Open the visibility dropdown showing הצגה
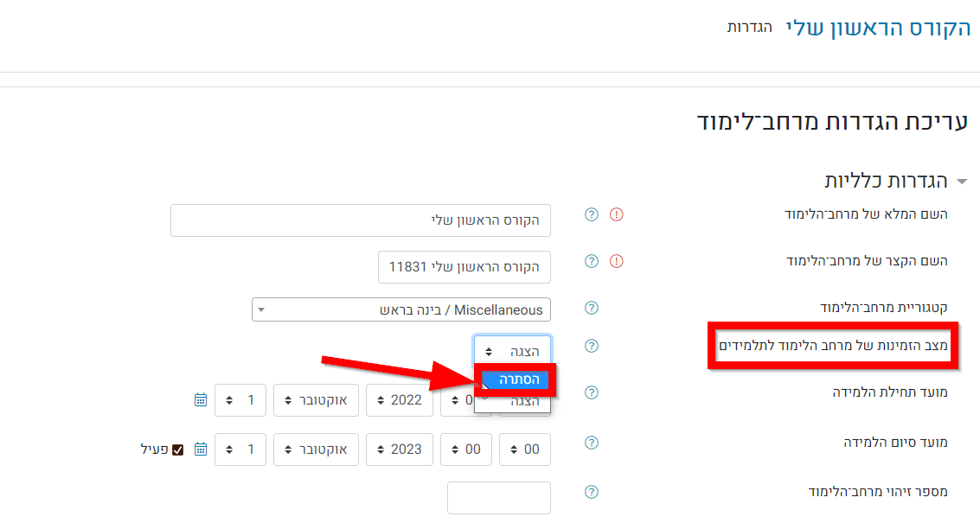980x523 pixels. [513, 351]
